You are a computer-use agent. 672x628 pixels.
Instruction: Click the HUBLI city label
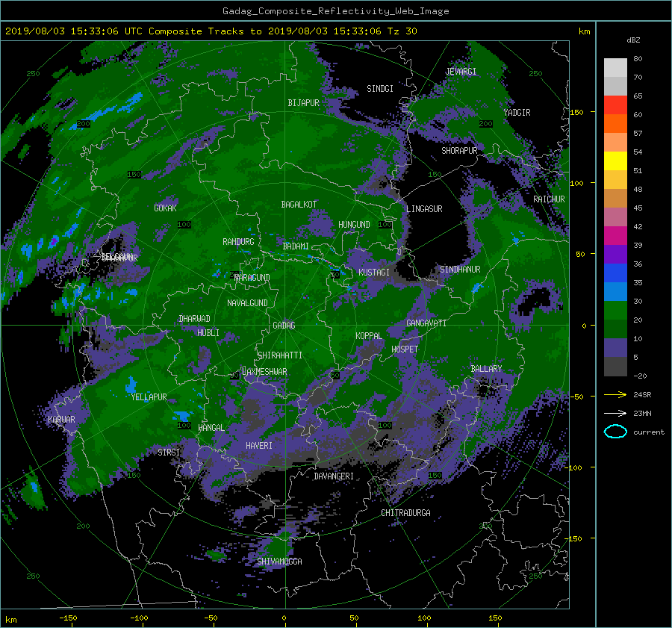tap(208, 332)
